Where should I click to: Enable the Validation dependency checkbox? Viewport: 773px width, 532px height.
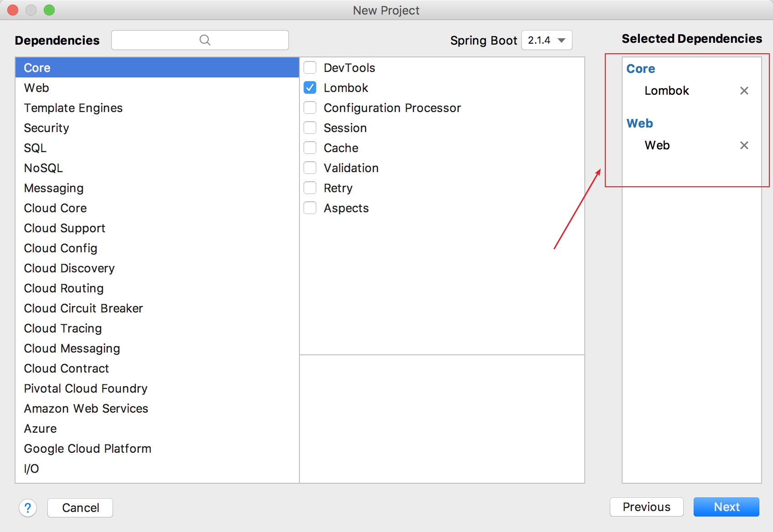[x=310, y=168]
